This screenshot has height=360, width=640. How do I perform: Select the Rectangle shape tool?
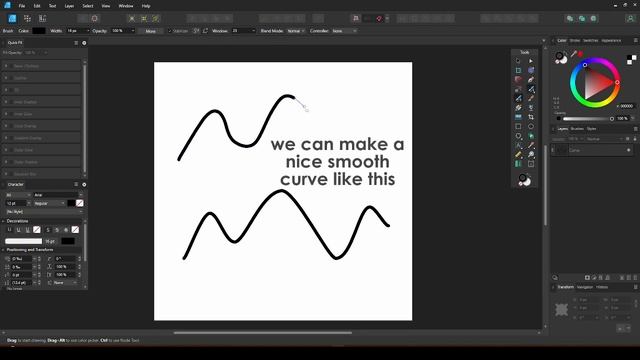(x=518, y=127)
